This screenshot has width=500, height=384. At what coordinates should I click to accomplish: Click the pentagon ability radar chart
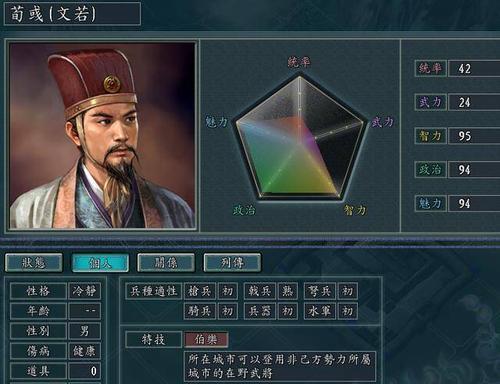pos(299,138)
